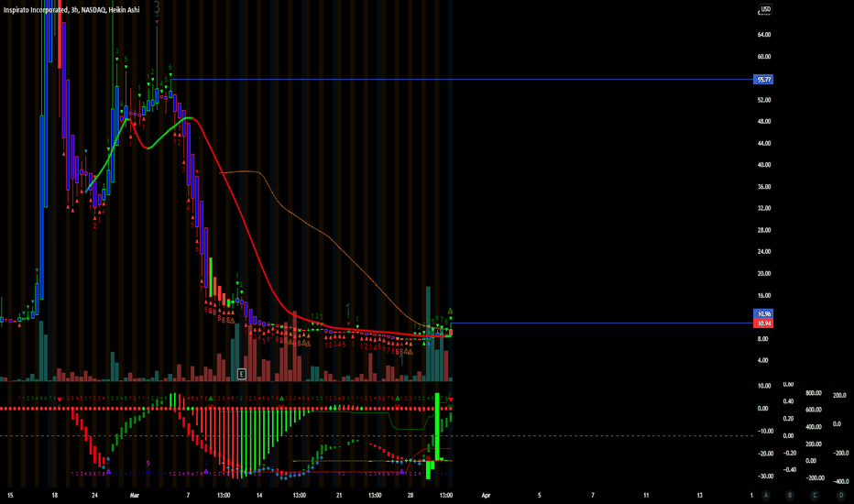Viewport: 854px width, 504px height.
Task: Click the '18' date on time axis
Action: [54, 495]
